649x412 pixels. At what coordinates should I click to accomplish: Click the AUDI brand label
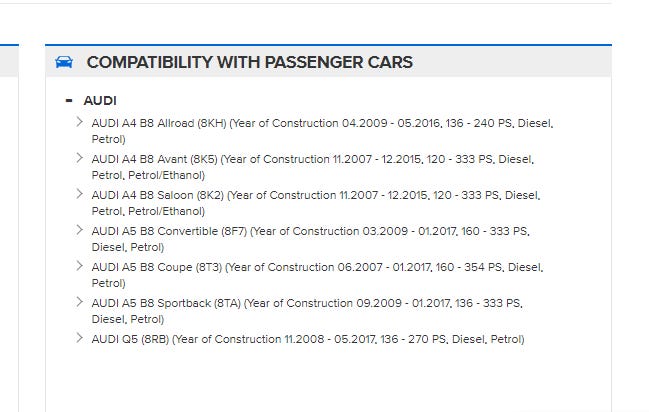[100, 101]
